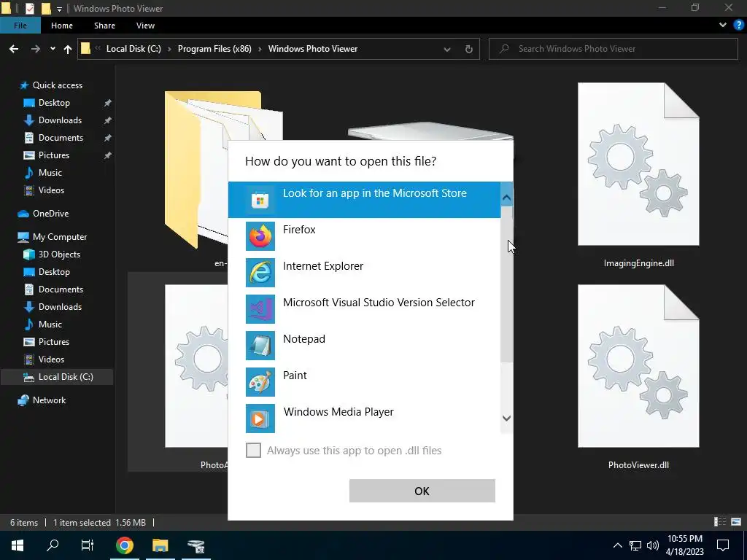Refresh the current folder view
The width and height of the screenshot is (747, 560).
469,49
